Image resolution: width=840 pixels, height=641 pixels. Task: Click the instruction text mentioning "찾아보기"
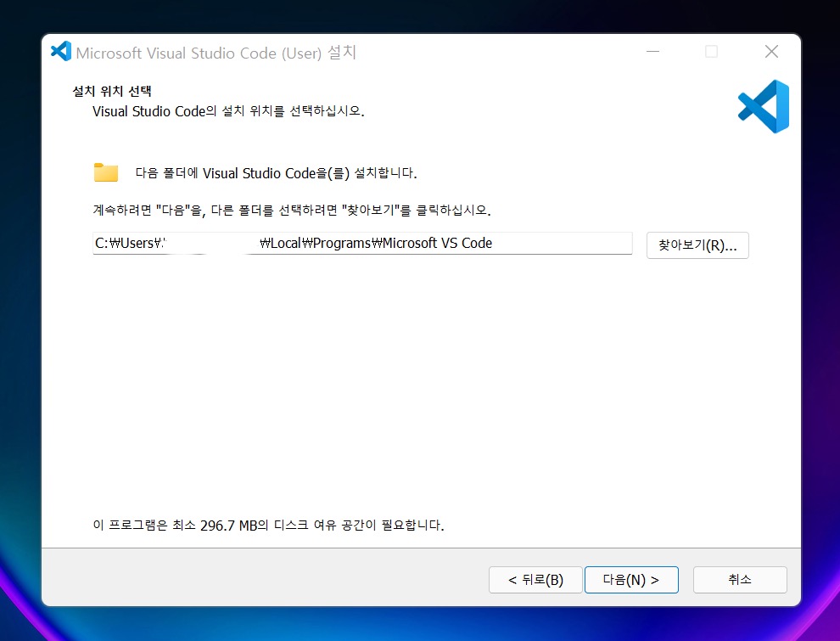click(291, 210)
